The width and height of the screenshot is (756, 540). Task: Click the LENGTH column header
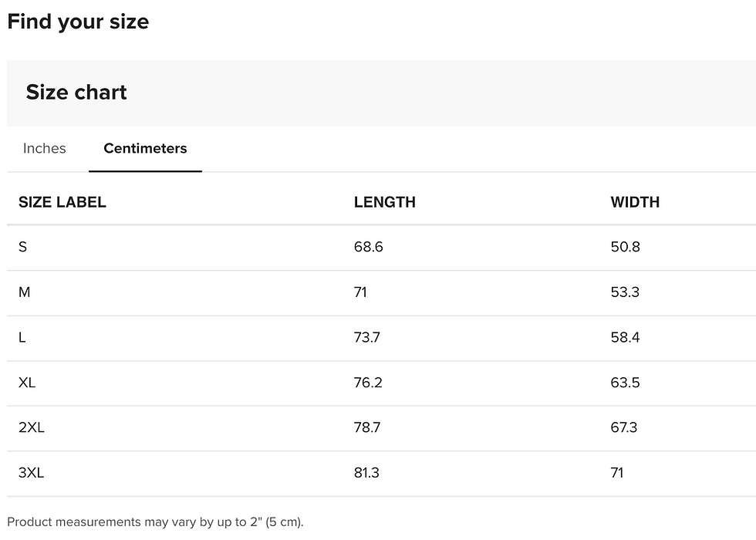click(384, 202)
